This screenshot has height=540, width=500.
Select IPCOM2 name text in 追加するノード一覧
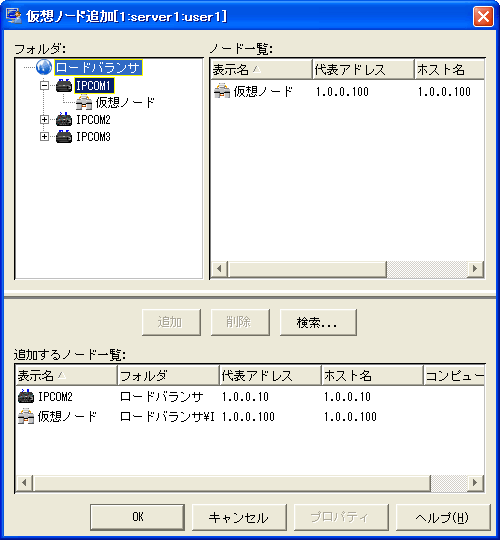55,397
